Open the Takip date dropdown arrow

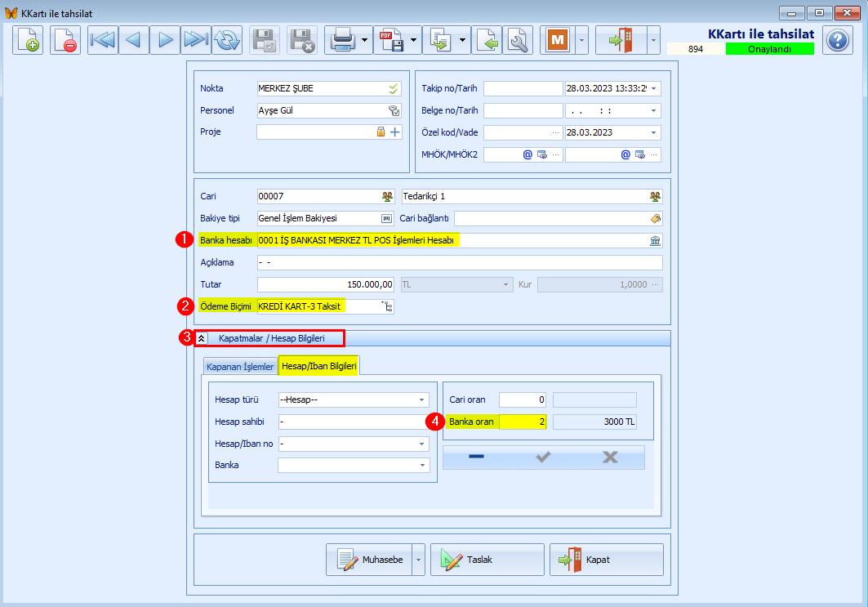click(x=654, y=89)
